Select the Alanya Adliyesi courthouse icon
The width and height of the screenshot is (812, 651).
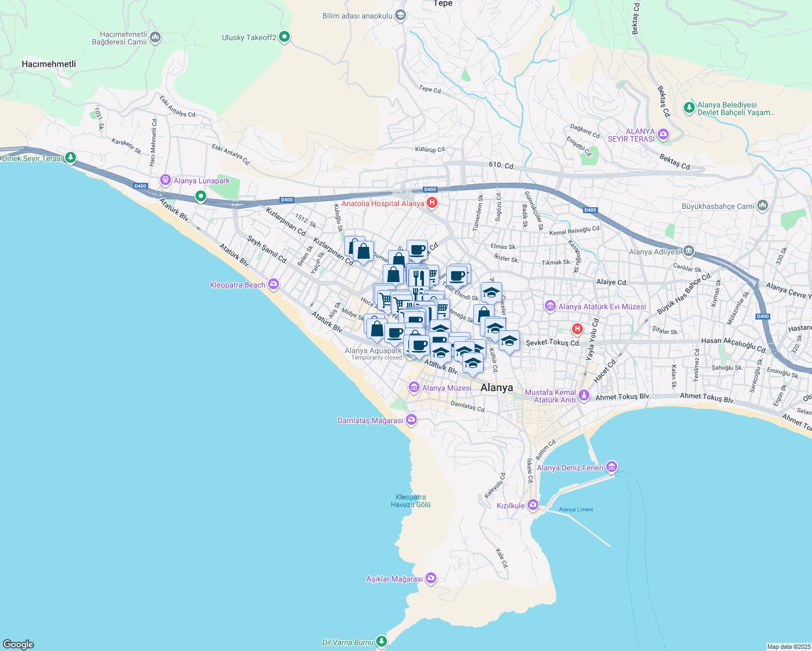point(688,251)
